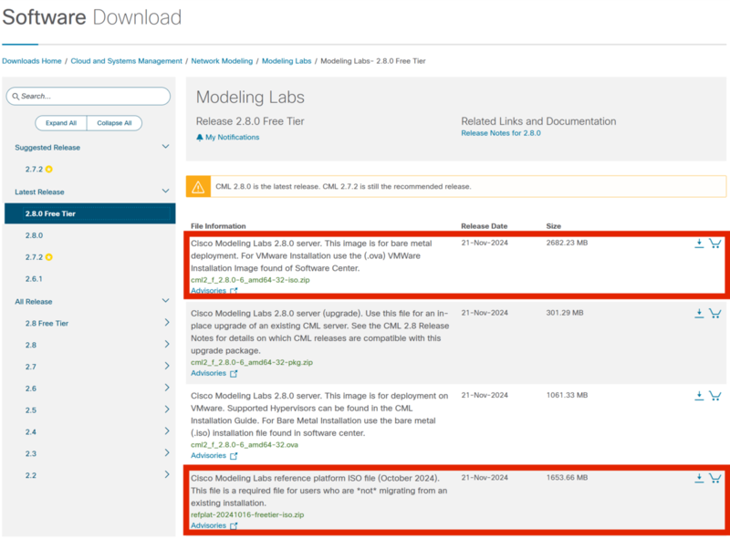This screenshot has height=560, width=730.
Task: Open Advisories link for the bare metal ISO
Action: point(208,290)
